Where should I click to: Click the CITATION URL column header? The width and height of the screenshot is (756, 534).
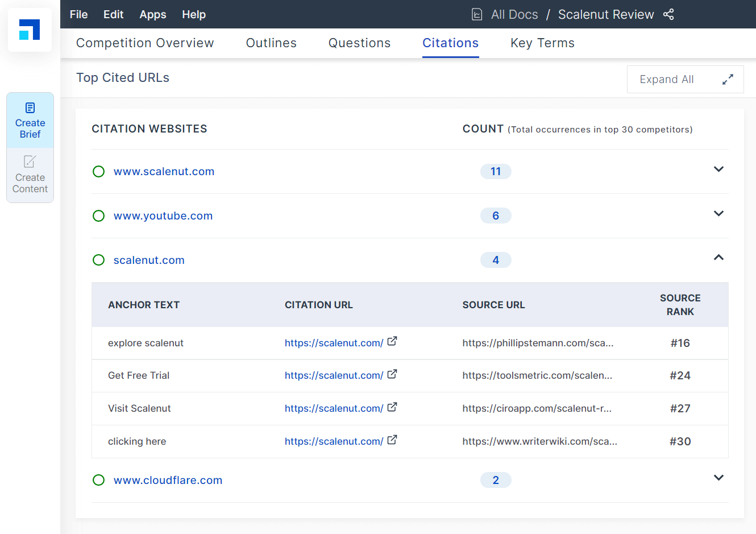(x=319, y=305)
